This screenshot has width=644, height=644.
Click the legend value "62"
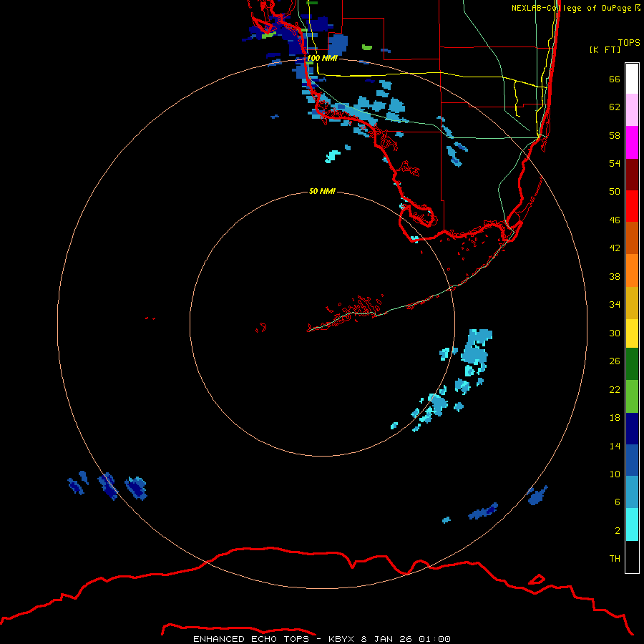click(615, 107)
